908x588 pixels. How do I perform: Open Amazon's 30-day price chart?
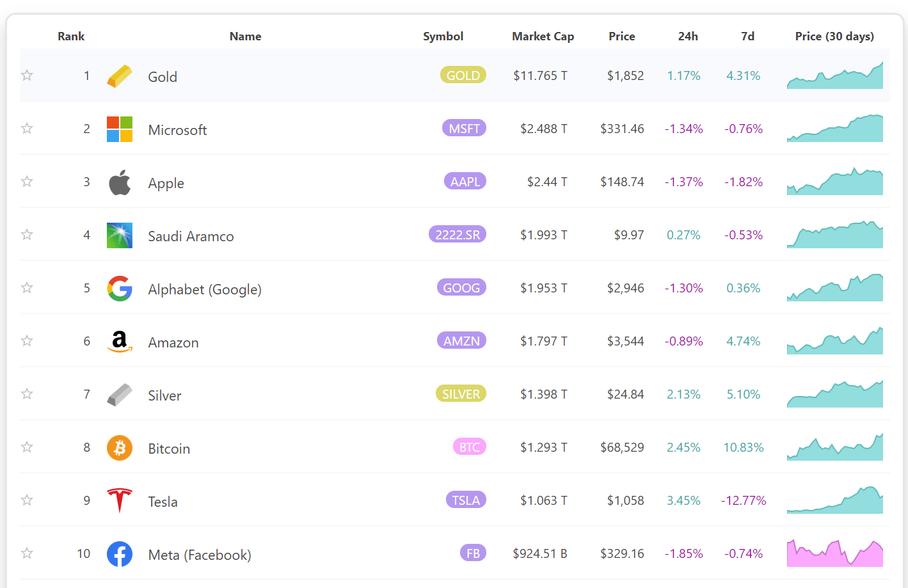(835, 341)
